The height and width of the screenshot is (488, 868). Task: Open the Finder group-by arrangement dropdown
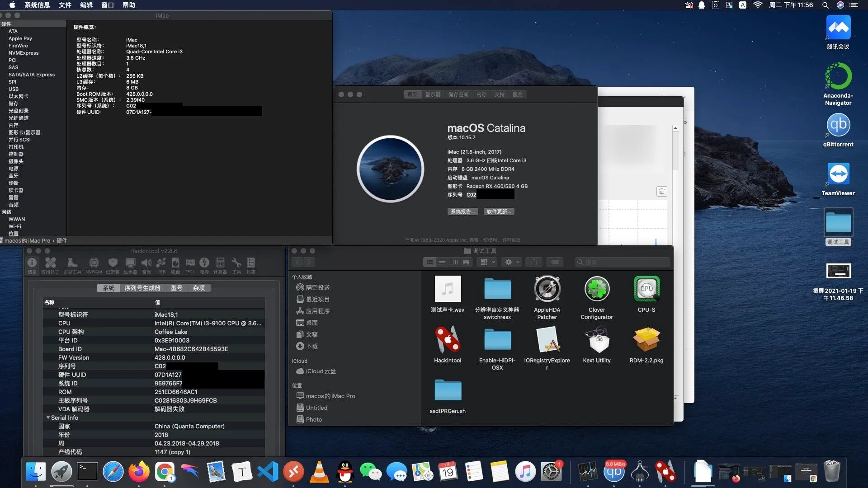488,262
